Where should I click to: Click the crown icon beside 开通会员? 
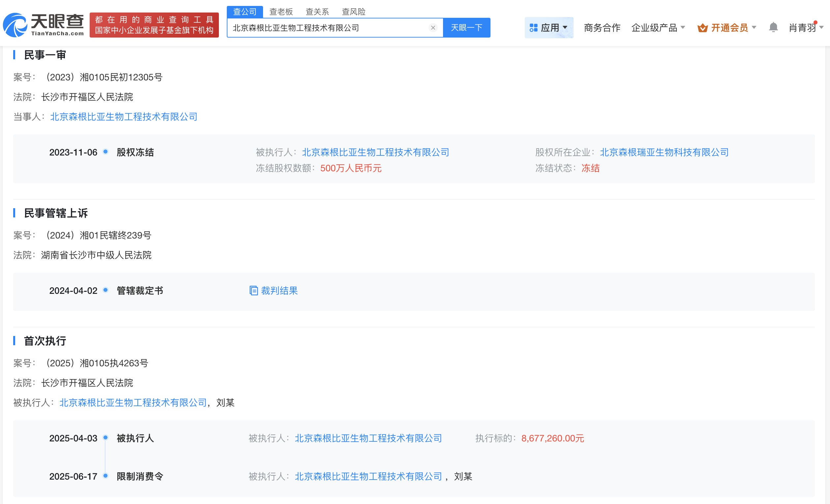click(x=702, y=28)
